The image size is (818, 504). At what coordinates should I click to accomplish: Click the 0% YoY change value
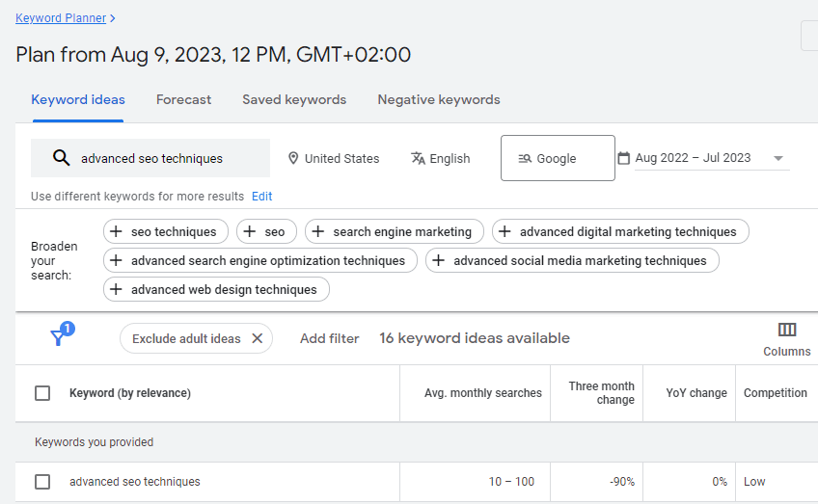pos(720,482)
